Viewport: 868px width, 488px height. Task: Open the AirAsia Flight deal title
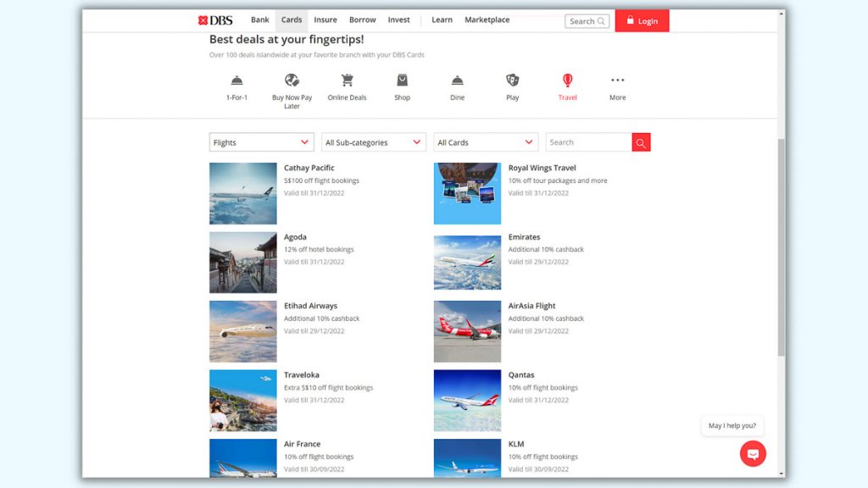(532, 305)
